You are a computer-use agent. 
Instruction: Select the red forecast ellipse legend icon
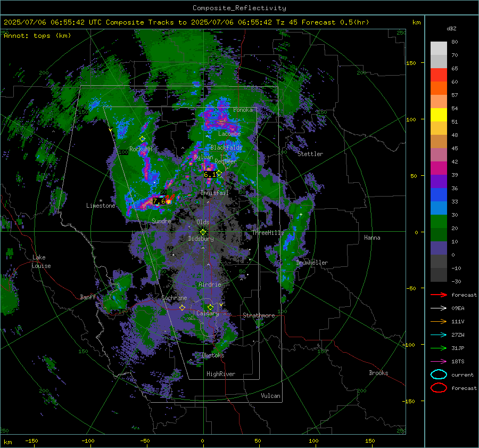coord(439,388)
